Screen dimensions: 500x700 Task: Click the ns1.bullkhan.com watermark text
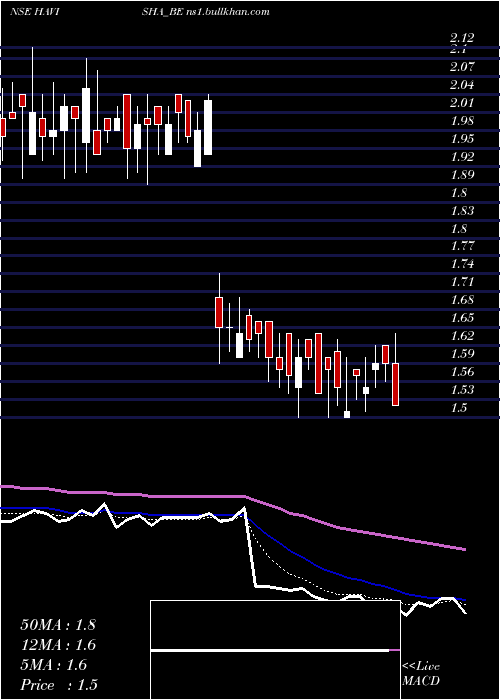(227, 12)
